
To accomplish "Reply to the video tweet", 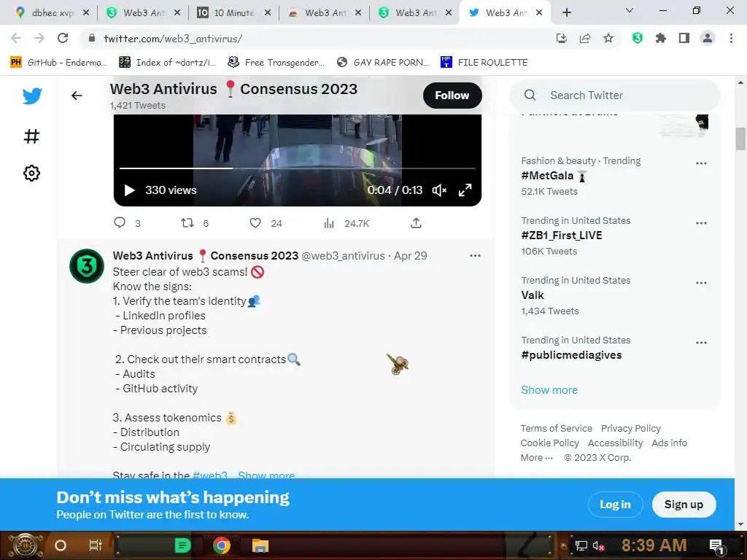I will (x=120, y=223).
